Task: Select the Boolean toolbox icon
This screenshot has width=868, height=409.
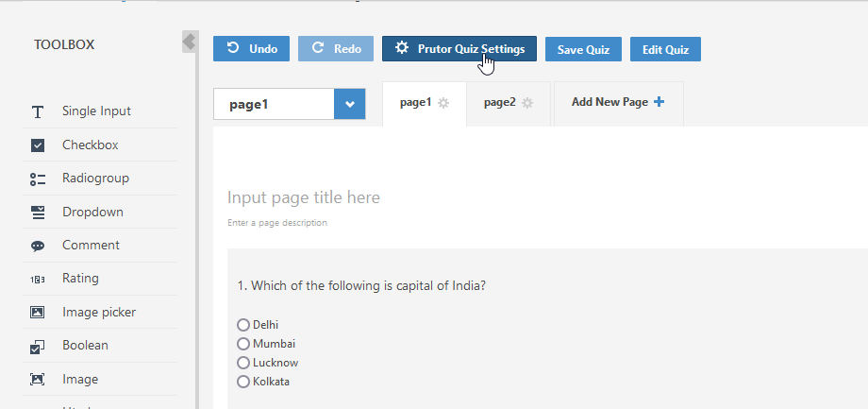Action: pos(38,347)
